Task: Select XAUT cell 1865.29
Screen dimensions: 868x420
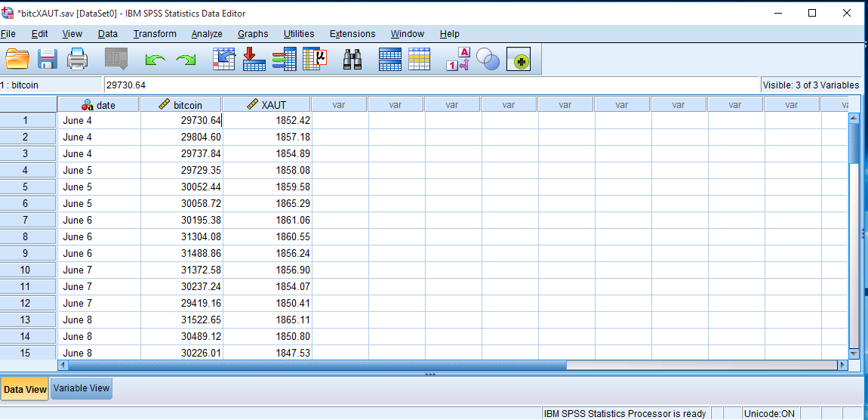Action: [267, 203]
